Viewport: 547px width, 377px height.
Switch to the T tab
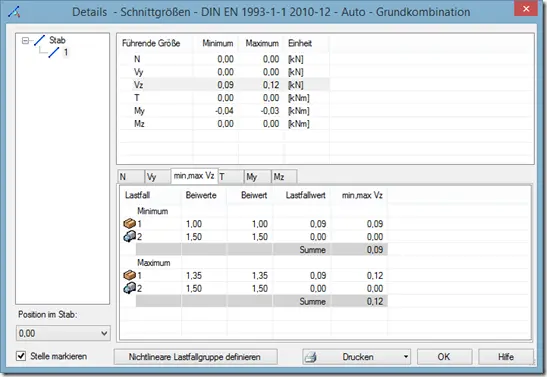point(231,177)
